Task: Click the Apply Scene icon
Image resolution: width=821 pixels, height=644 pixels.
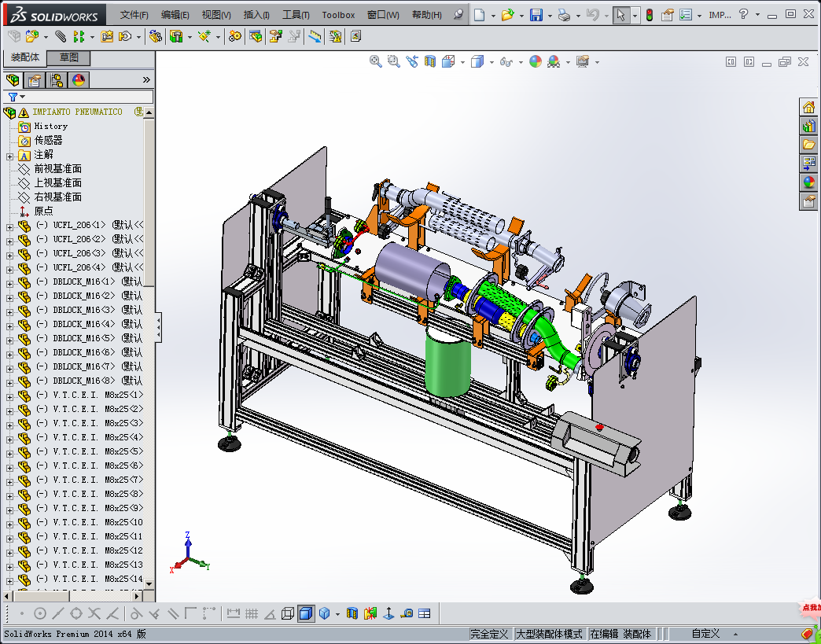Action: pyautogui.click(x=554, y=61)
